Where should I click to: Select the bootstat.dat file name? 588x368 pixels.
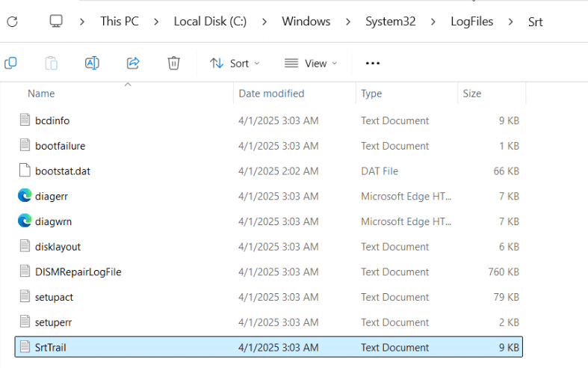63,171
